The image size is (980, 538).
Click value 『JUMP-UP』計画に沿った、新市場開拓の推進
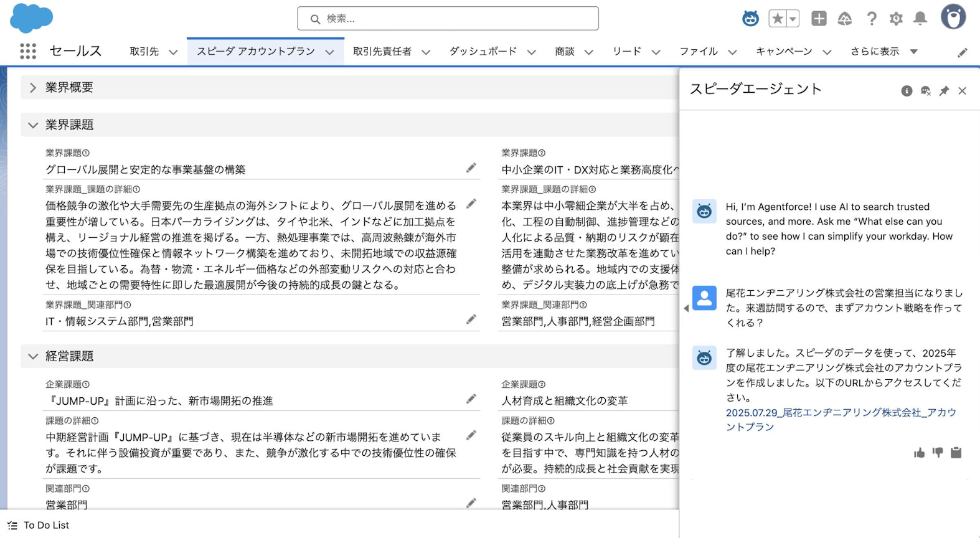[159, 401]
